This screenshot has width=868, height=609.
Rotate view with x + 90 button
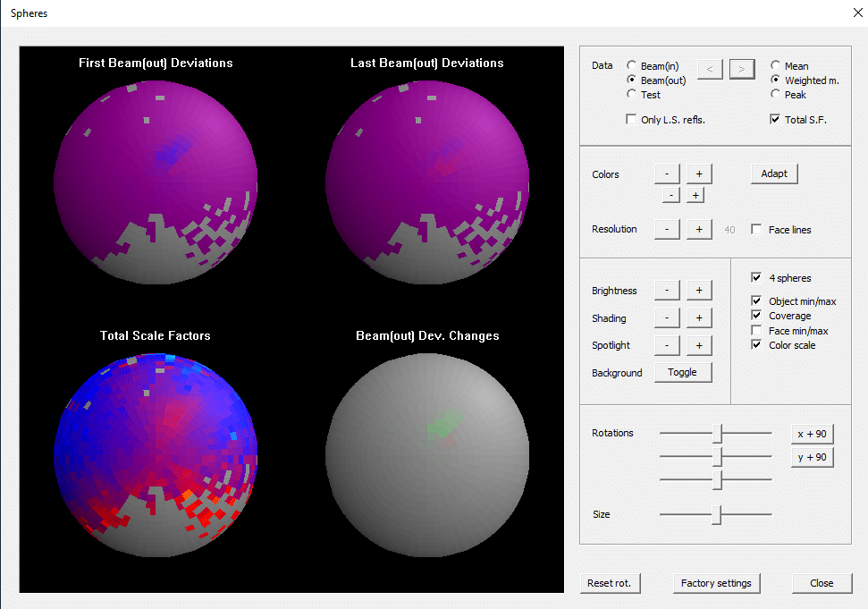(x=812, y=434)
